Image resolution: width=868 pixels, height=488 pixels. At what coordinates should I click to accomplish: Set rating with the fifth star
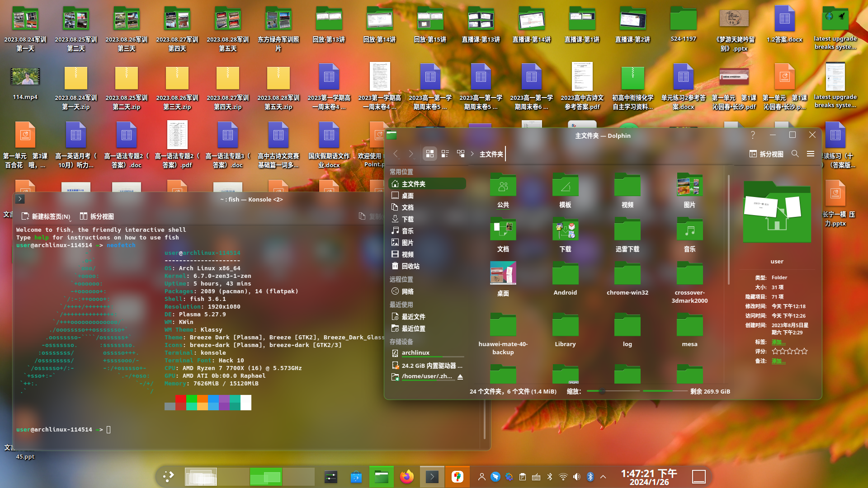(x=805, y=352)
